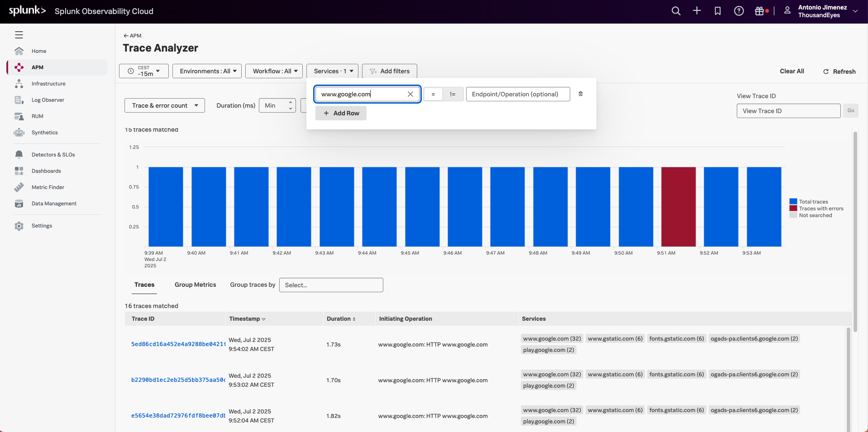Switch to the Traces tab

click(x=144, y=285)
